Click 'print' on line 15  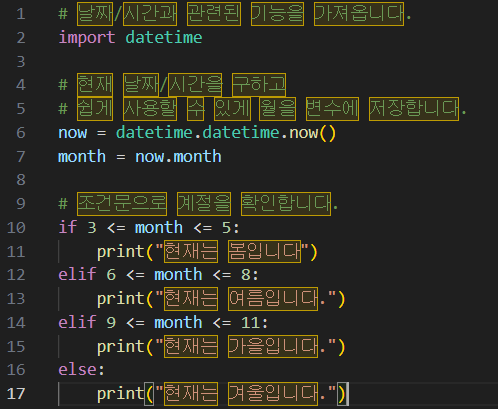pos(120,346)
